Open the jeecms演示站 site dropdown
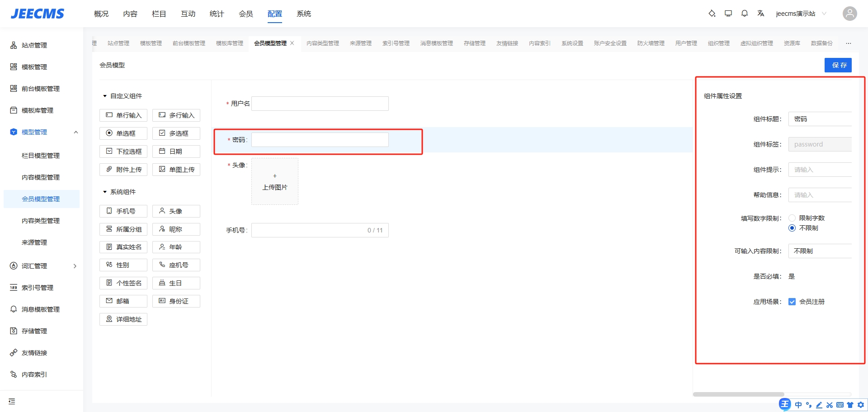Screen dimensions: 868x412 tap(801, 14)
